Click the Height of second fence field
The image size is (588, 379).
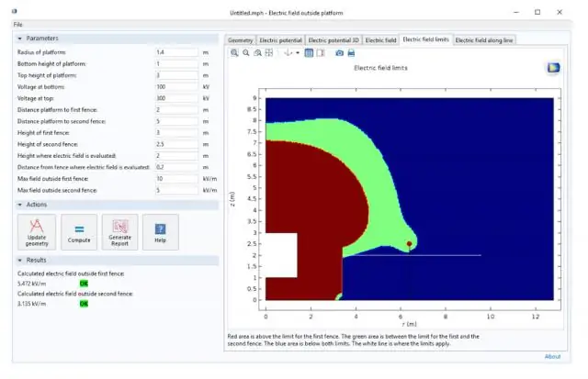pos(176,144)
